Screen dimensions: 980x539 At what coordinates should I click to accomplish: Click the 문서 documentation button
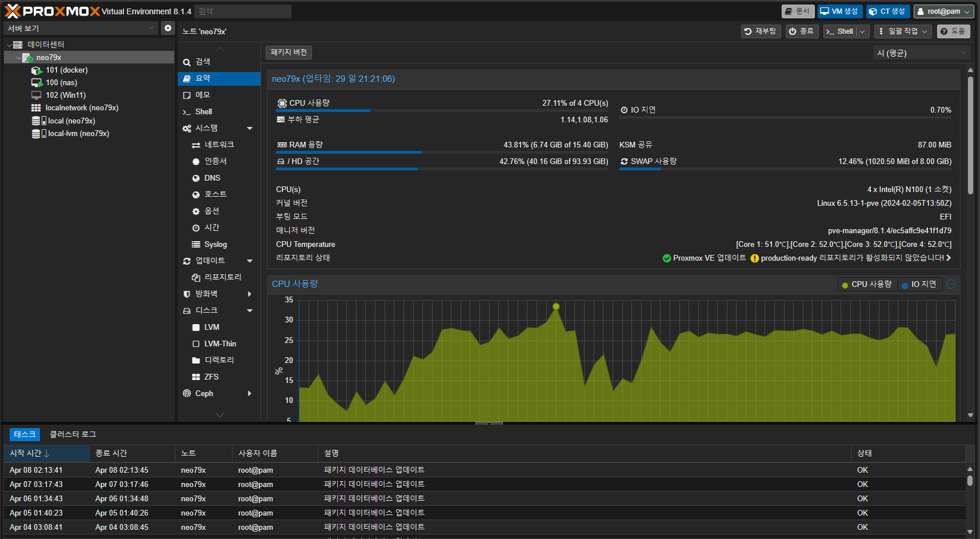coord(798,11)
